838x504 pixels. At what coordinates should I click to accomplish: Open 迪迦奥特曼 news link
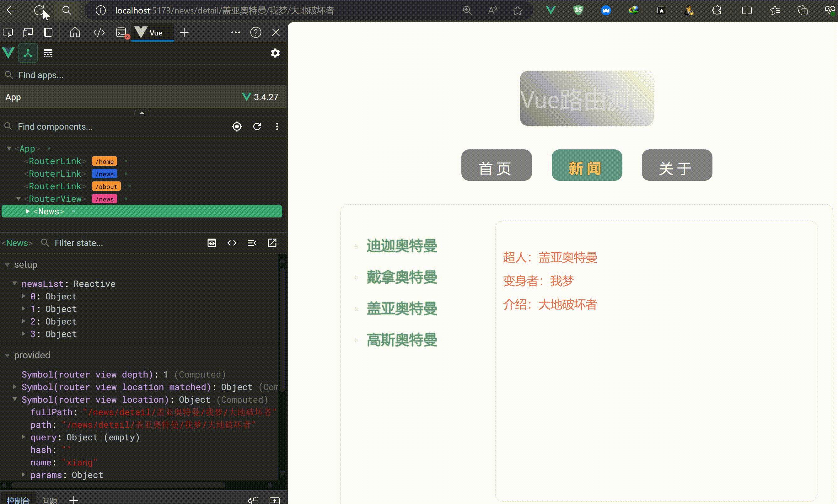click(x=402, y=246)
